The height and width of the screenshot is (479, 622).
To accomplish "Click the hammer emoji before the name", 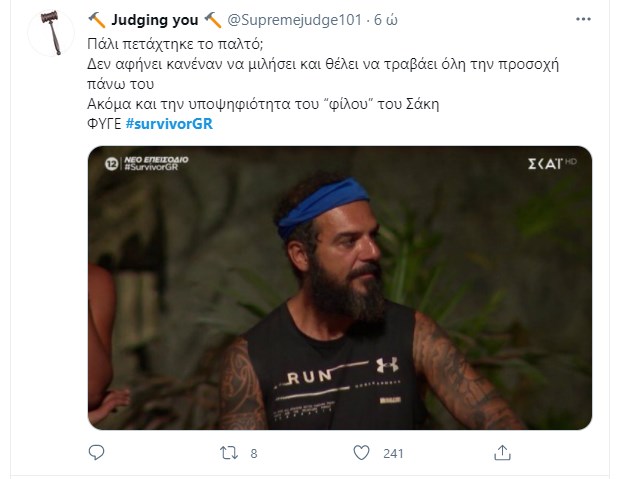I will 97,19.
